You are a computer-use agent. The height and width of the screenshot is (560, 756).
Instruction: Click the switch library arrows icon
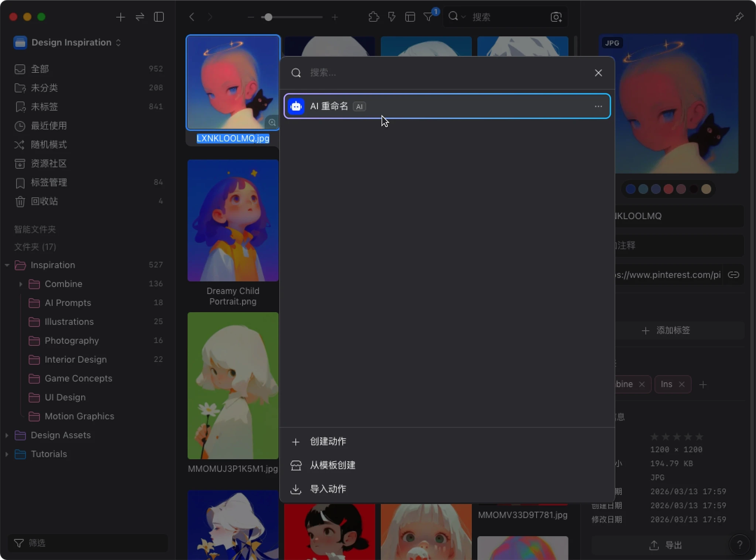coord(140,17)
